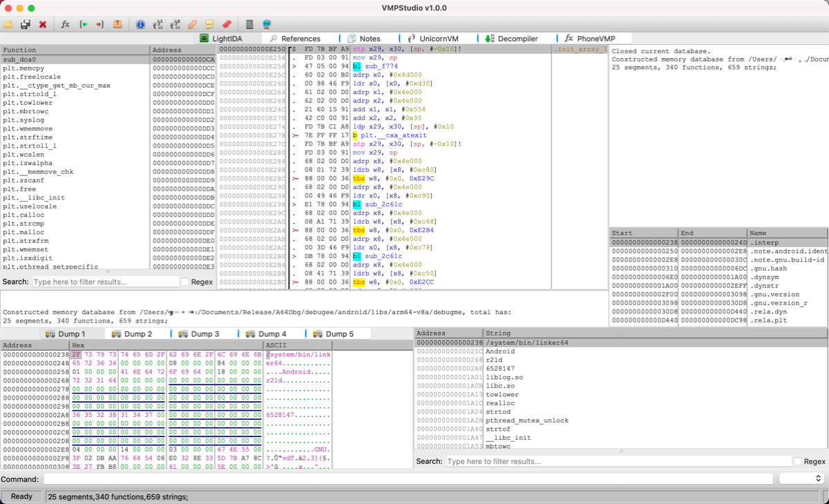Click the Hex column header
This screenshot has width=829, height=504.
tap(166, 345)
